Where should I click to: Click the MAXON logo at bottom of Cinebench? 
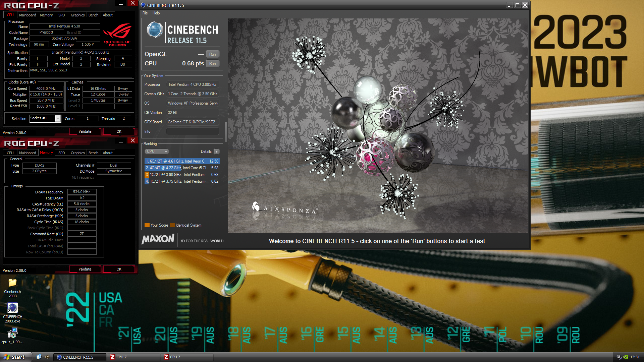coord(158,239)
